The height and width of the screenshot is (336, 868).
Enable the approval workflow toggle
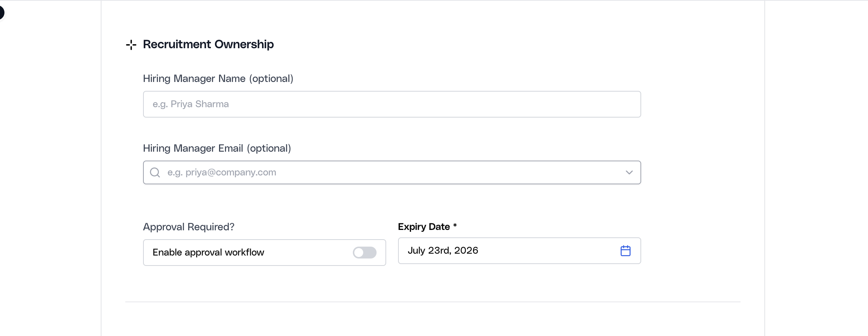tap(364, 253)
